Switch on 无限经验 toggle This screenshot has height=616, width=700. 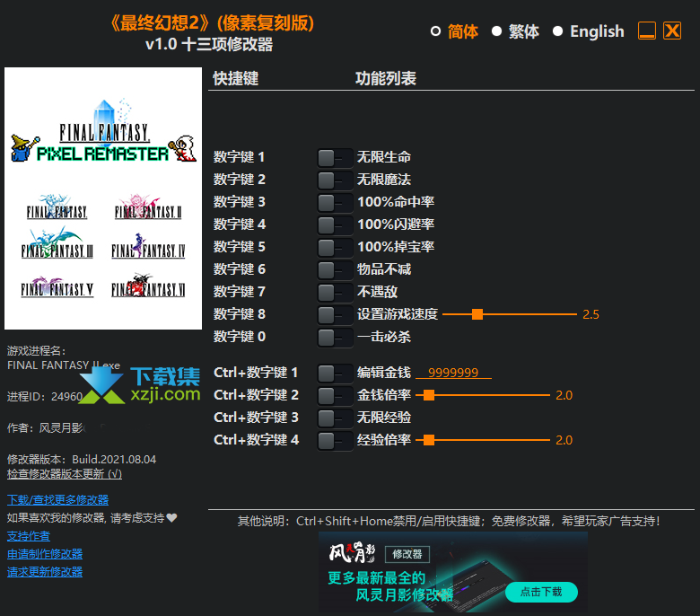tap(335, 418)
